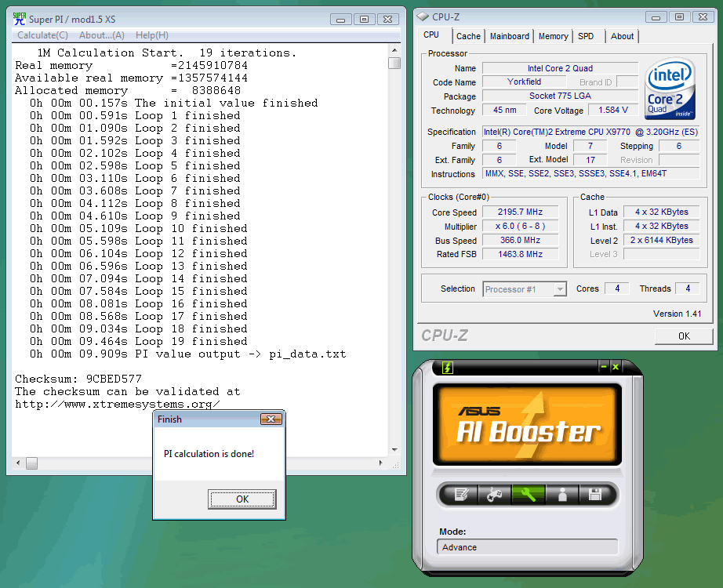
Task: Click OK in the Finish dialog
Action: [x=242, y=499]
